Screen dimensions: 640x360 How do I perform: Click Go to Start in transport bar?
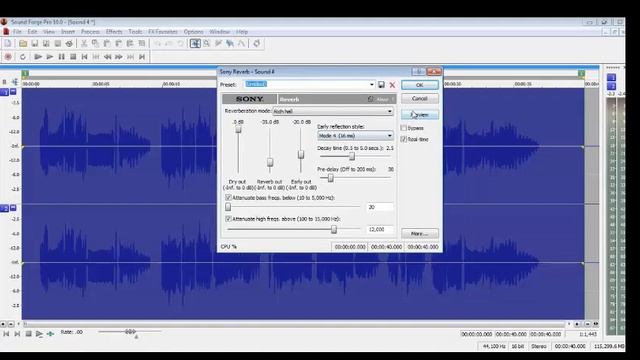[x=84, y=57]
